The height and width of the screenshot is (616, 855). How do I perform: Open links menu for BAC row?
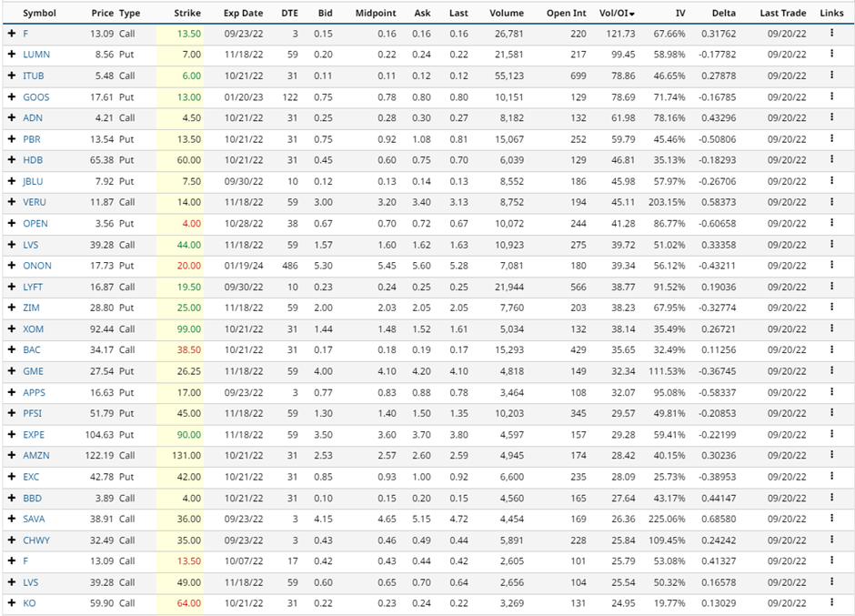pos(831,349)
